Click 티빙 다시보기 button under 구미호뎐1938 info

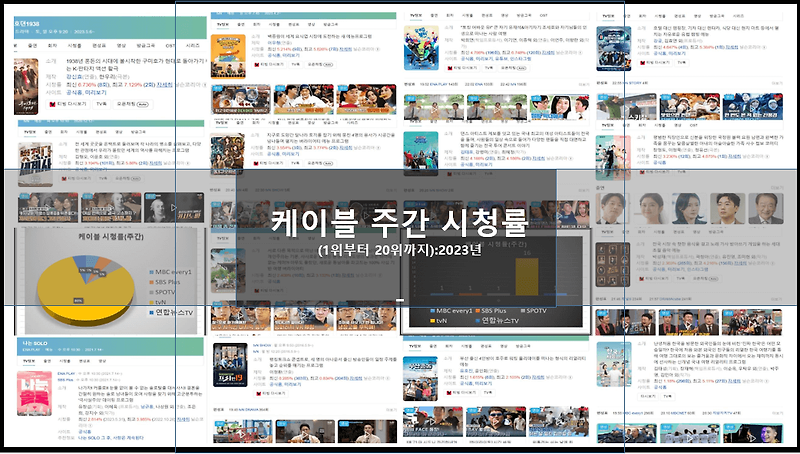click(x=68, y=104)
